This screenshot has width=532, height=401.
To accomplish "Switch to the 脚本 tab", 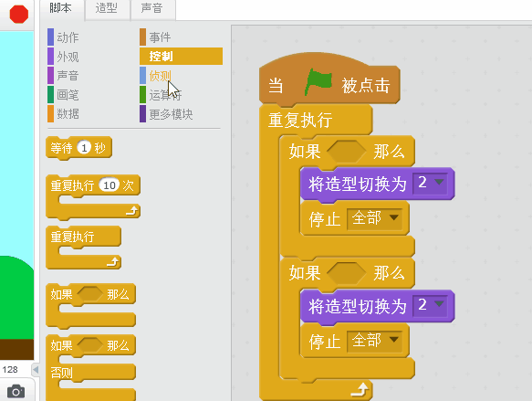I will tap(60, 8).
